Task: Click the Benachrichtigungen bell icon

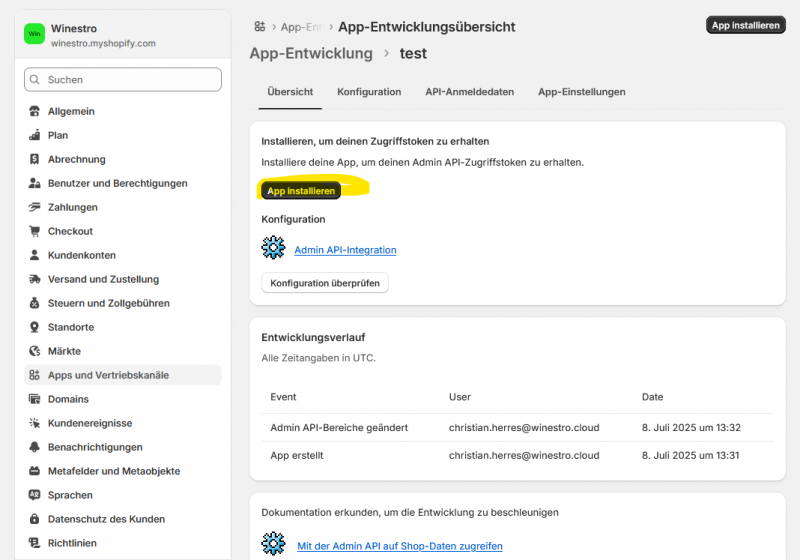Action: [x=35, y=447]
